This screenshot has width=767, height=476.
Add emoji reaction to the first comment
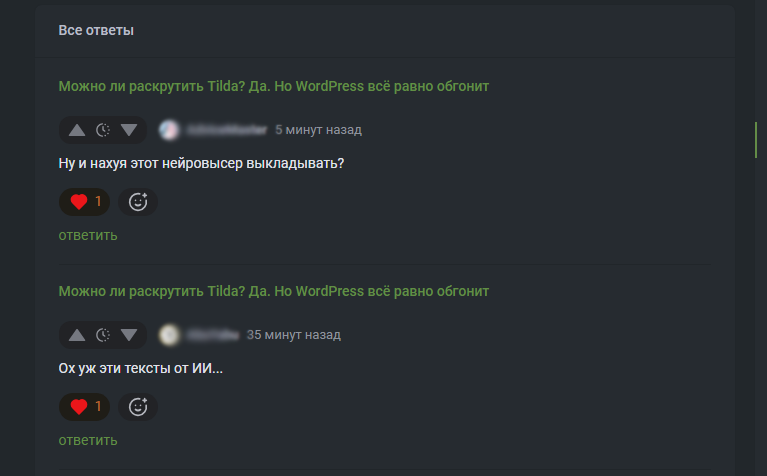138,202
